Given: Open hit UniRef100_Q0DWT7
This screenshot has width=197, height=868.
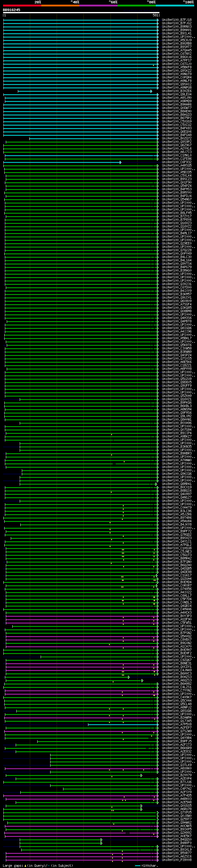Looking at the screenshot, I should pos(176,108).
